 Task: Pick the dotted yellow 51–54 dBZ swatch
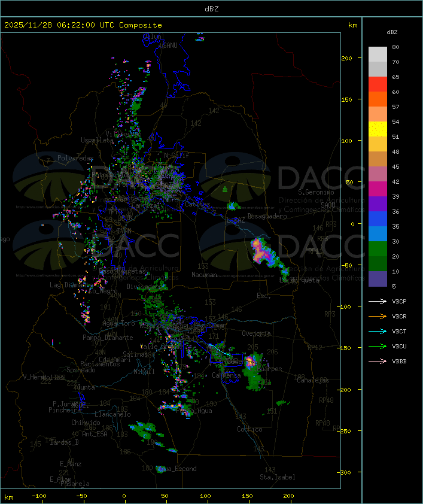tap(378, 129)
